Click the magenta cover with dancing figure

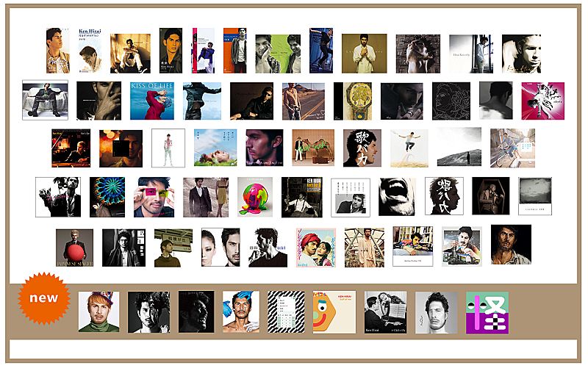tap(542, 101)
